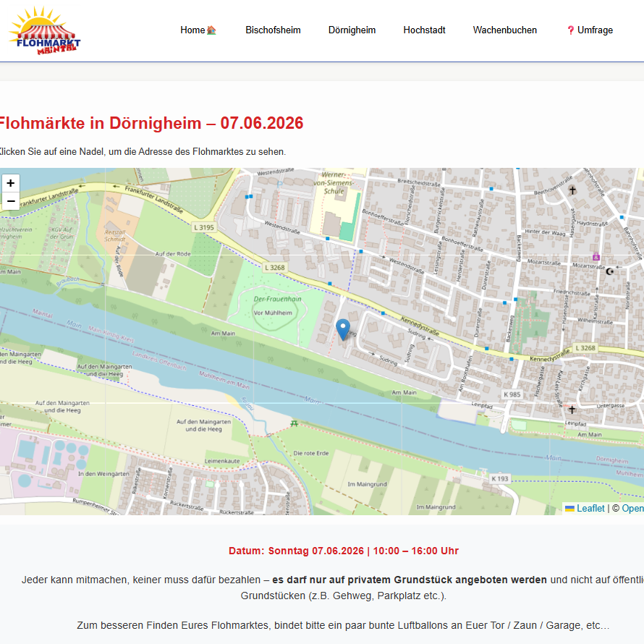
Task: Click the church cross icon near Beethovenstraße
Action: [x=572, y=190]
